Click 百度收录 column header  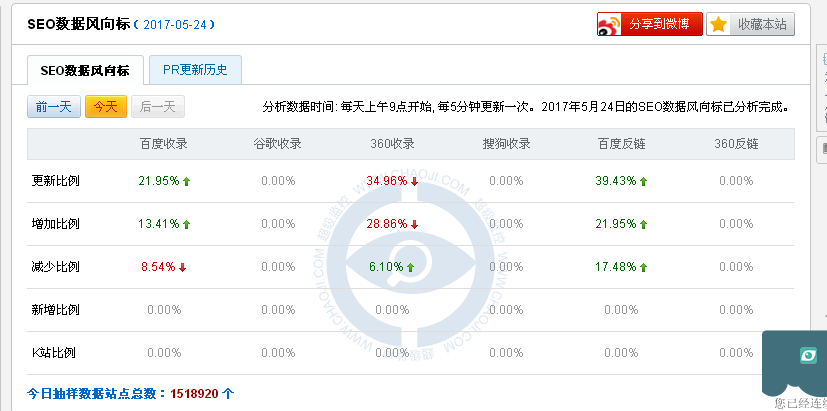point(164,144)
